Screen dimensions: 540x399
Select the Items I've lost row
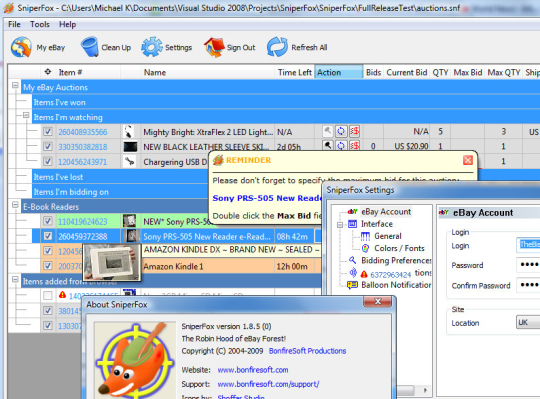coord(120,177)
